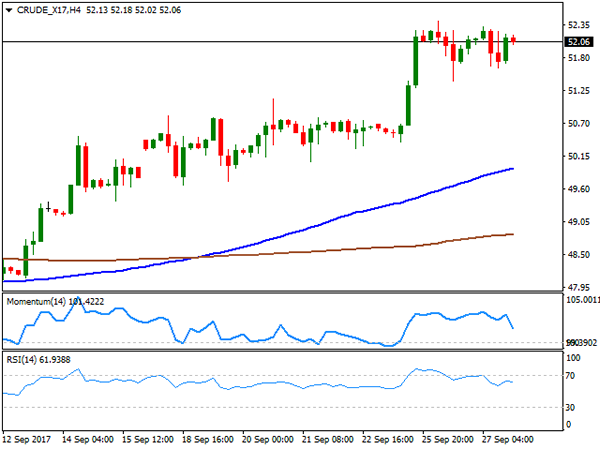Click the 20 Sep 00:00 time label
This screenshot has height=450, width=600.
(x=268, y=440)
